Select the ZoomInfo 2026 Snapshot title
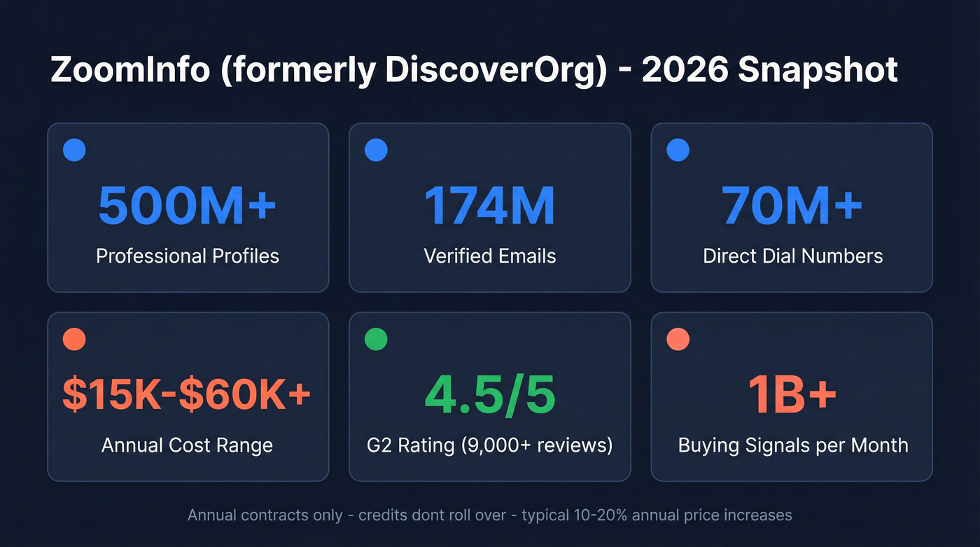 coord(473,69)
